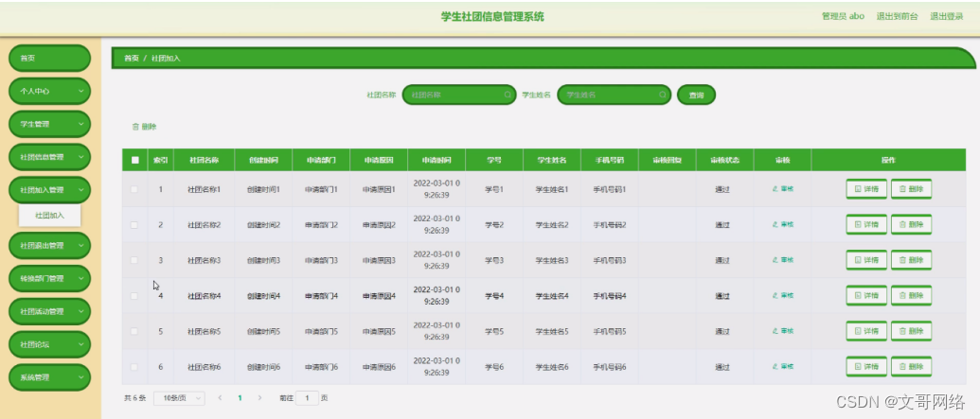980x419 pixels.
Task: Expand the 系统管理 sidebar menu
Action: coord(49,377)
